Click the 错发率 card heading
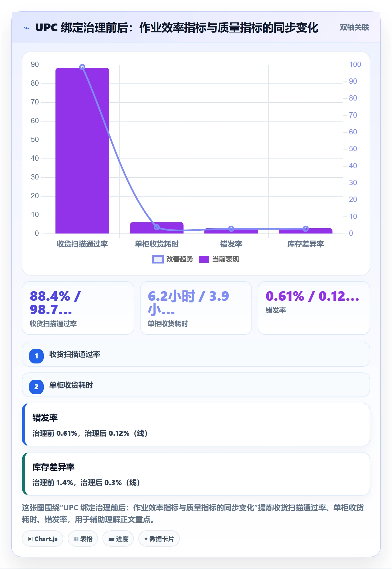 click(x=45, y=418)
